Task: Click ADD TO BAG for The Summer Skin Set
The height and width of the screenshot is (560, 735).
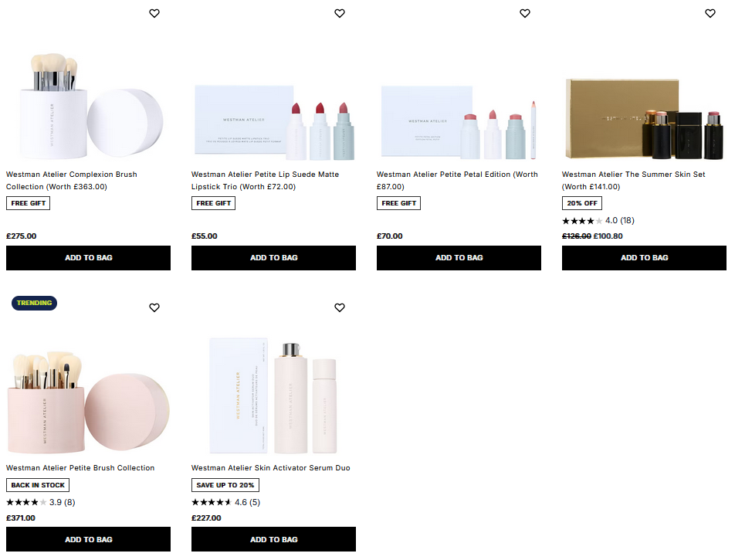Action: tap(644, 257)
